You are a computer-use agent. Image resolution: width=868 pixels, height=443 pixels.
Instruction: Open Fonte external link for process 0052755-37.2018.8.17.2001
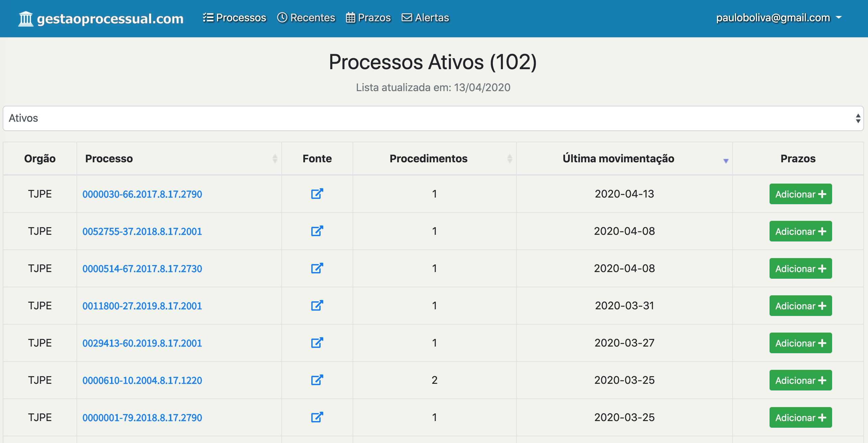tap(317, 231)
